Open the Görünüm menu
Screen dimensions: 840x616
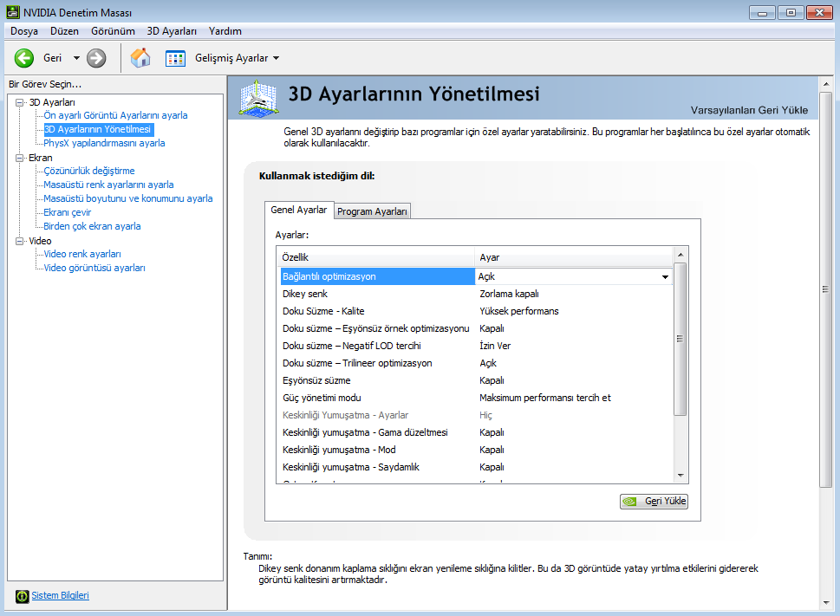[113, 31]
